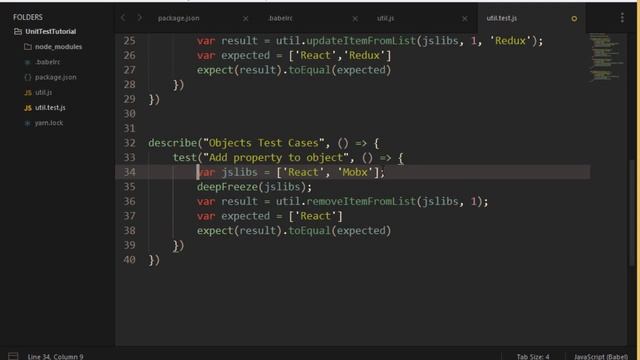Click the 'Mobx' string on line 34

click(x=355, y=172)
